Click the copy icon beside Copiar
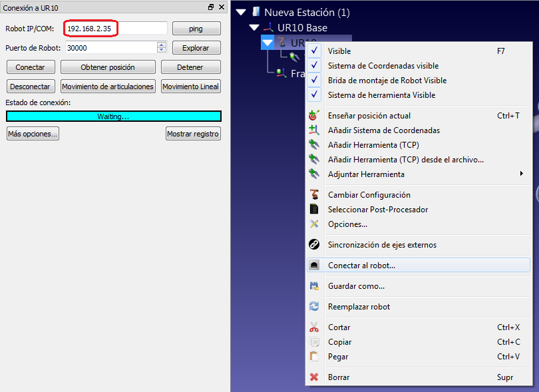This screenshot has width=539, height=392. 314,342
